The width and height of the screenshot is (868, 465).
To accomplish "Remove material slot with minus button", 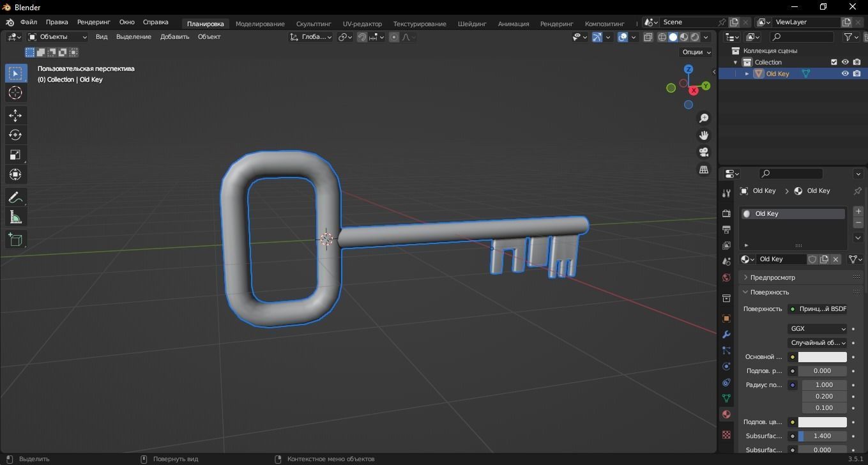I will [858, 223].
